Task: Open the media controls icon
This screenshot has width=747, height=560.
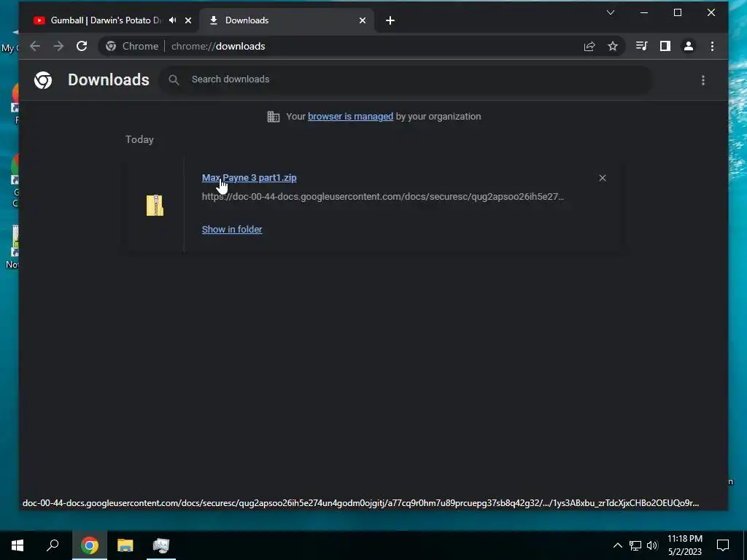Action: (x=642, y=46)
